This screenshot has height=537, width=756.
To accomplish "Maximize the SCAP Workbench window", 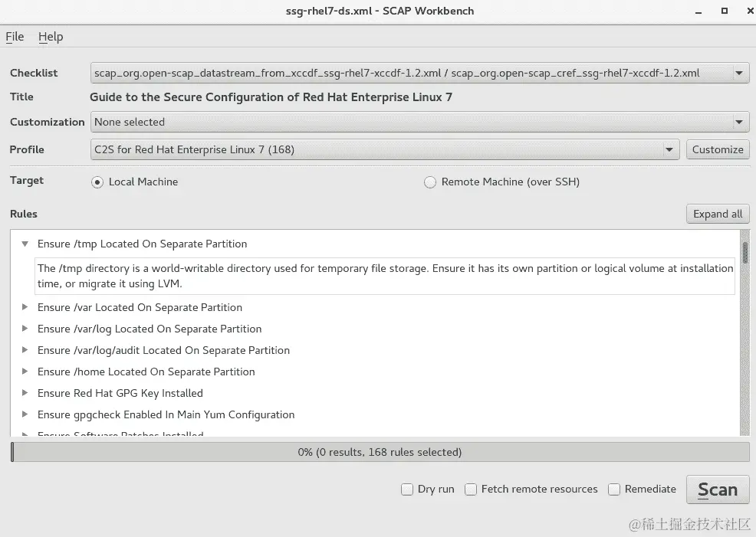I will pos(724,11).
